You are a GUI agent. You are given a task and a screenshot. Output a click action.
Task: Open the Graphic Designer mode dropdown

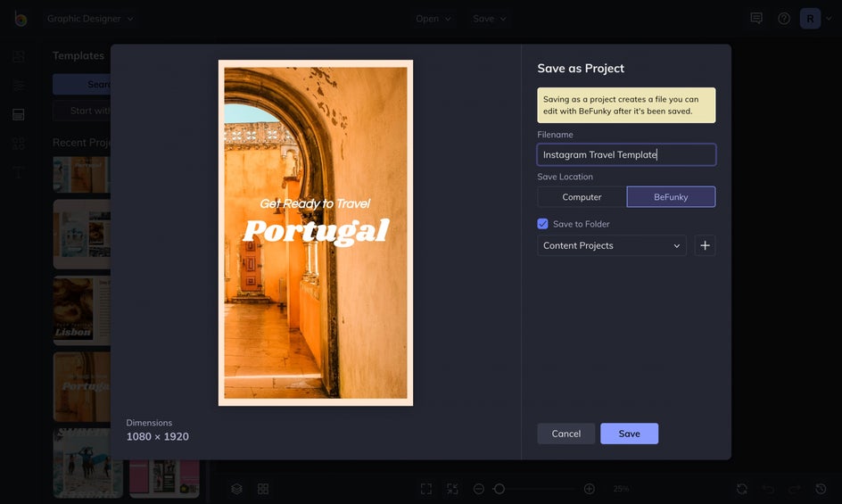pos(90,19)
